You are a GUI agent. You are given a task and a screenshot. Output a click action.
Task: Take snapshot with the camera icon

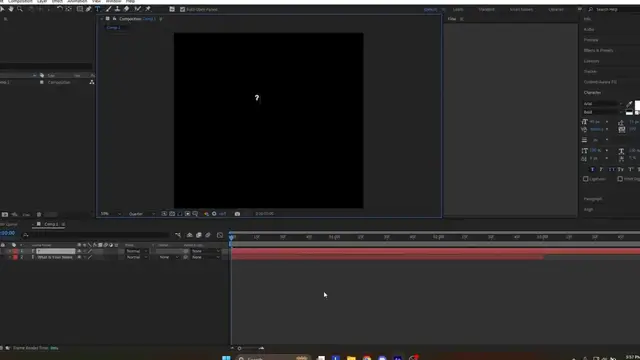pos(237,213)
